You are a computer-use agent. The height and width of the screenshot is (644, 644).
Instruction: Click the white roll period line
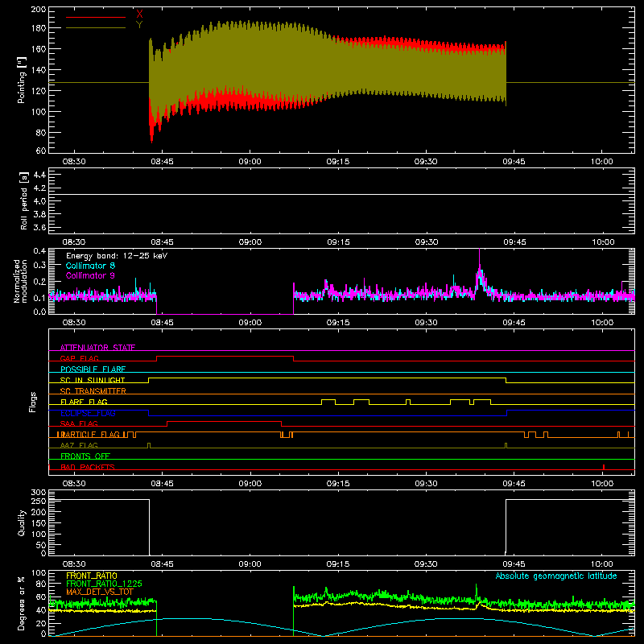341,194
